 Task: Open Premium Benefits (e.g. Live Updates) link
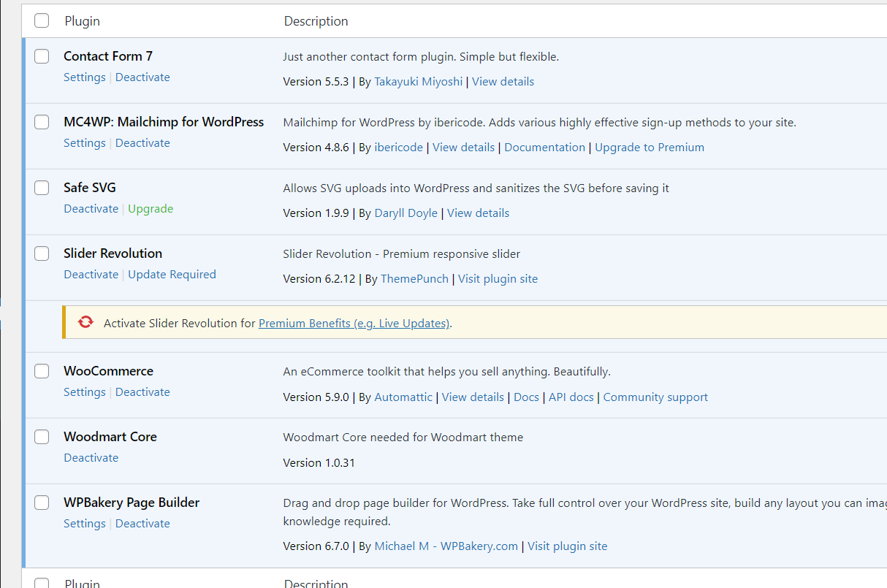[x=354, y=323]
